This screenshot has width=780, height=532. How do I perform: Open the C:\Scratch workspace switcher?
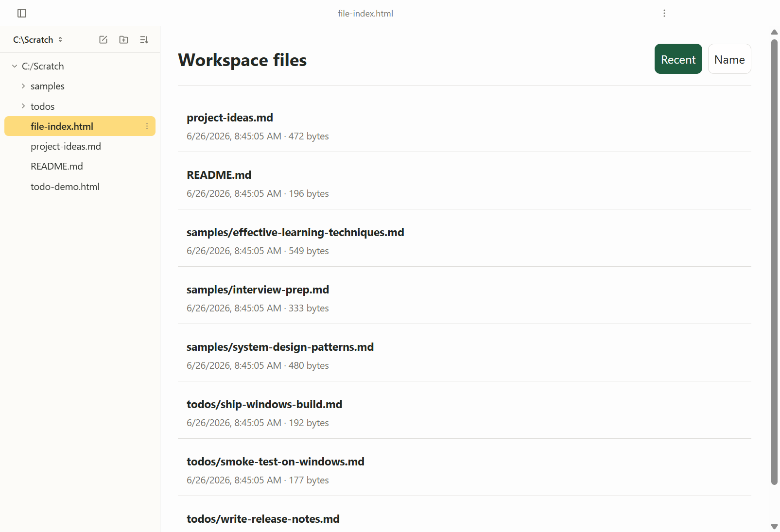point(38,40)
